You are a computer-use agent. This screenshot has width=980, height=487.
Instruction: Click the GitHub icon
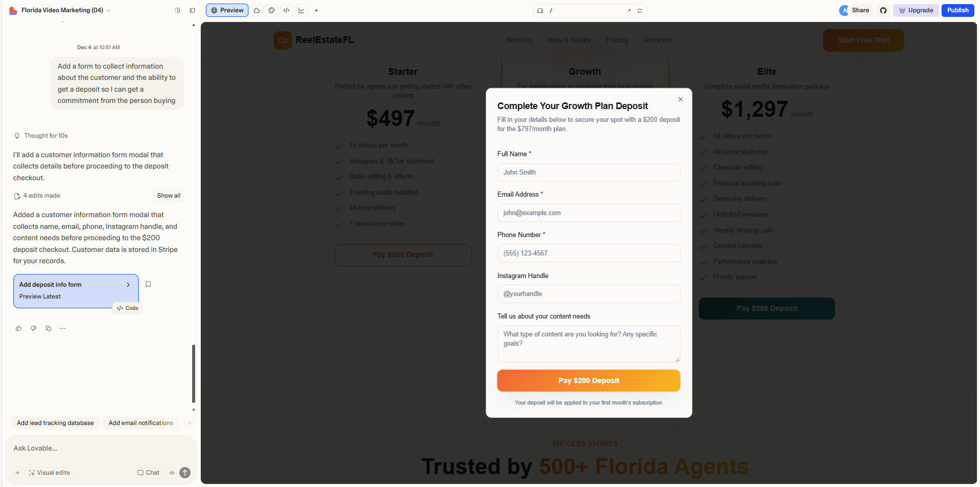coord(883,10)
